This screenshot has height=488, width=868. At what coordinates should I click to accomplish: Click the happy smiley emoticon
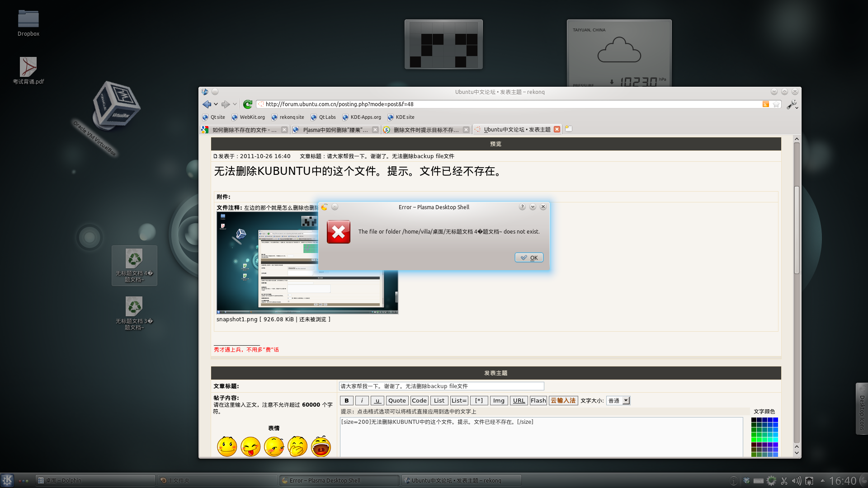pos(227,446)
